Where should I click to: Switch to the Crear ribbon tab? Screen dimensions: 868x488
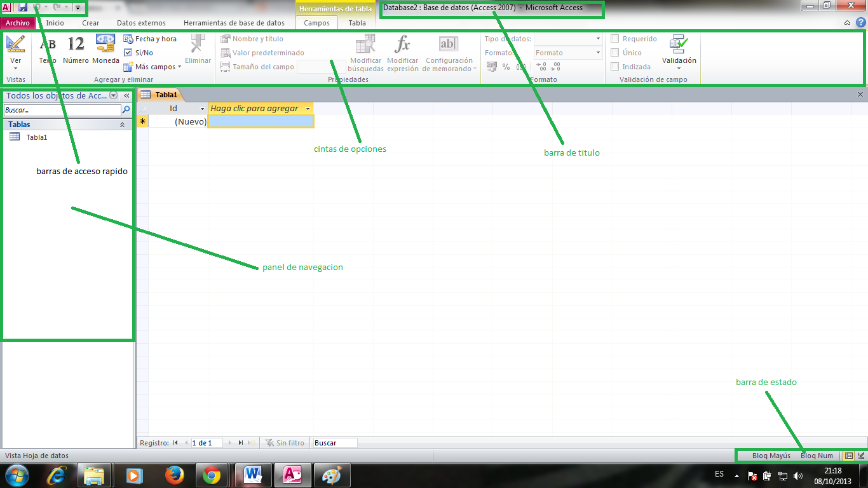[90, 23]
